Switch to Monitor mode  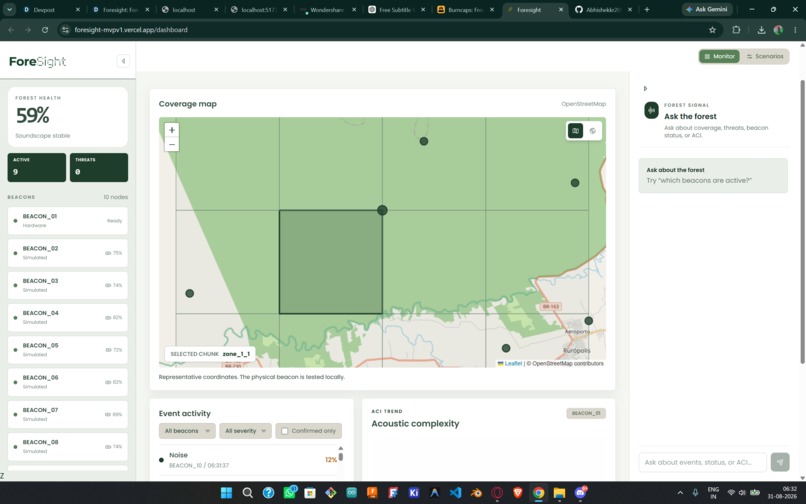pyautogui.click(x=719, y=57)
